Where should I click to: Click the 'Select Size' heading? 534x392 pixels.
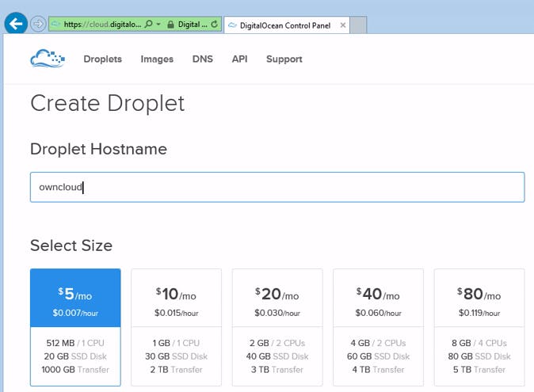[x=71, y=245]
